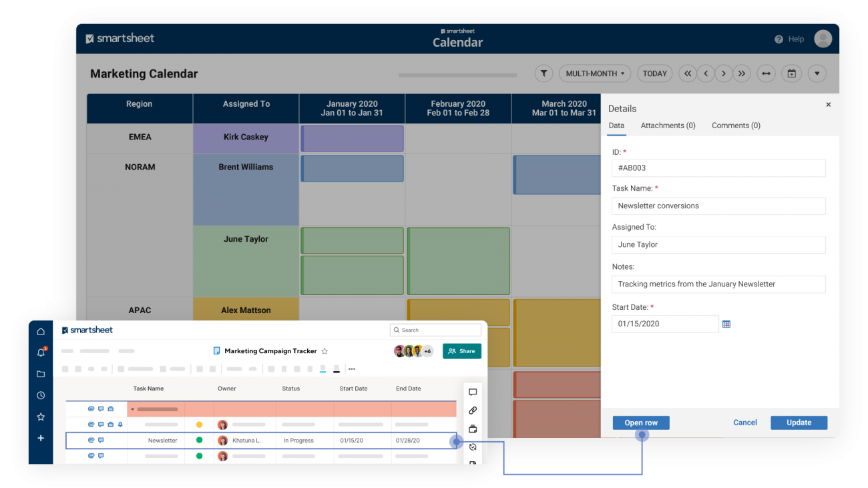Switch to the Attachments (0) tab
Image resolution: width=868 pixels, height=488 pixels.
click(668, 126)
